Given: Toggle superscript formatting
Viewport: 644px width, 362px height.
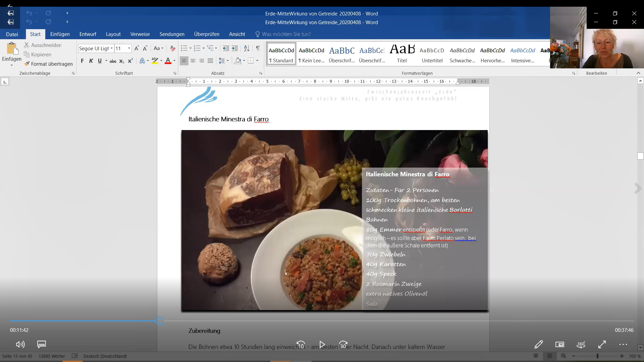Looking at the screenshot, I should coord(130,61).
